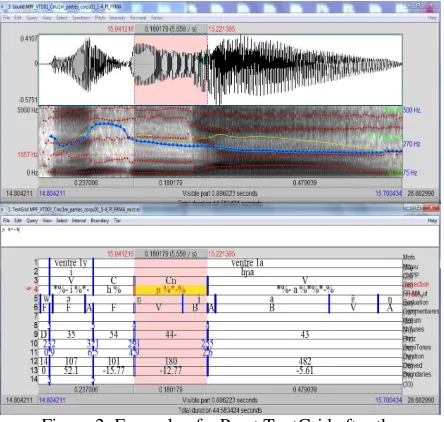Select the 'Cn' interval on tier 3
The width and height of the screenshot is (444, 422).
click(171, 281)
